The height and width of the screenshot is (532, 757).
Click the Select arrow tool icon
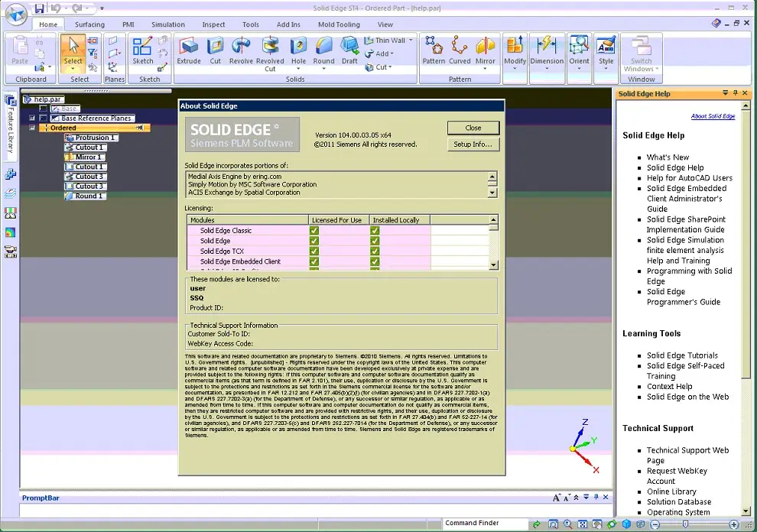click(73, 47)
